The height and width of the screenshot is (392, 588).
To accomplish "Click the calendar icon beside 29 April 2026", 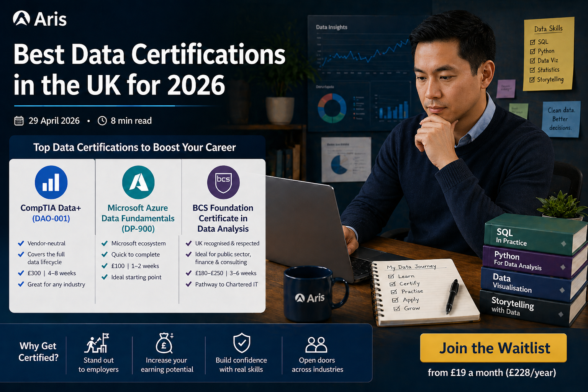I will tap(19, 121).
